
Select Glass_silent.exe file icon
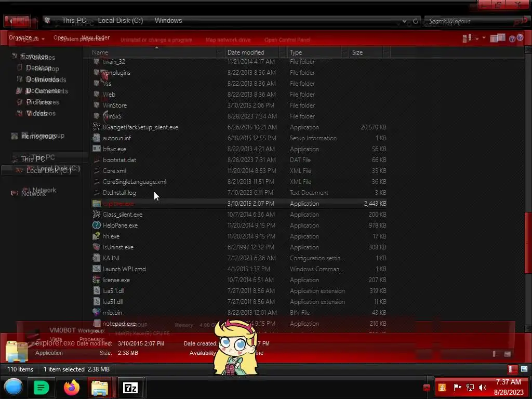pyautogui.click(x=96, y=214)
